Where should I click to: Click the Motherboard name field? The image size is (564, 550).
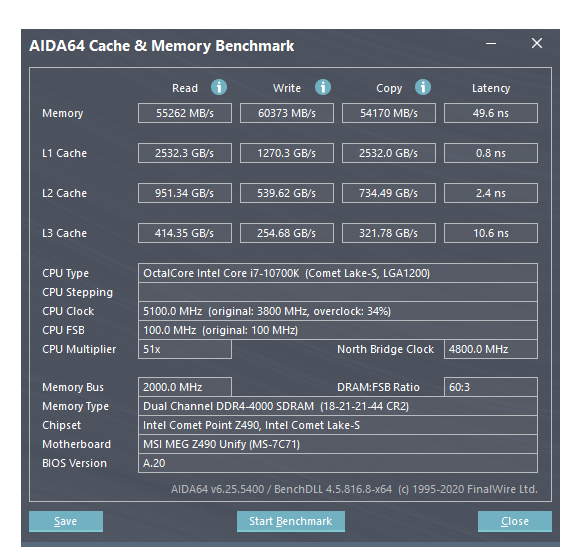338,444
